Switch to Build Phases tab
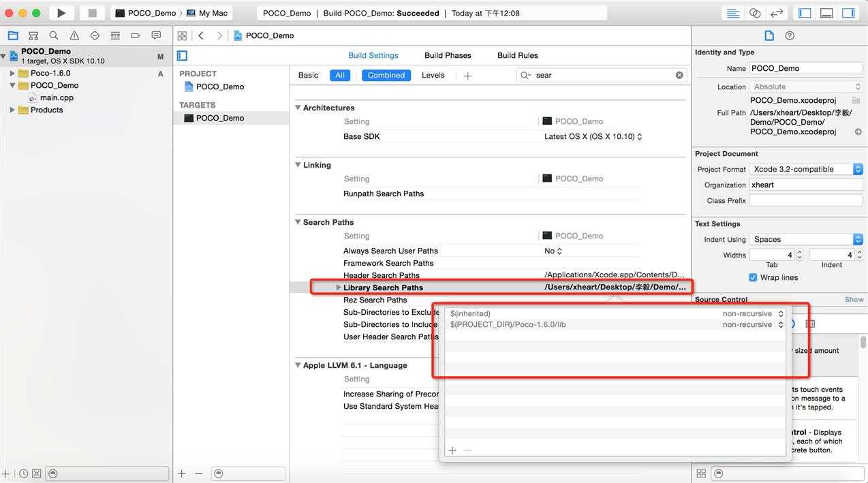868x483 pixels. click(x=448, y=55)
